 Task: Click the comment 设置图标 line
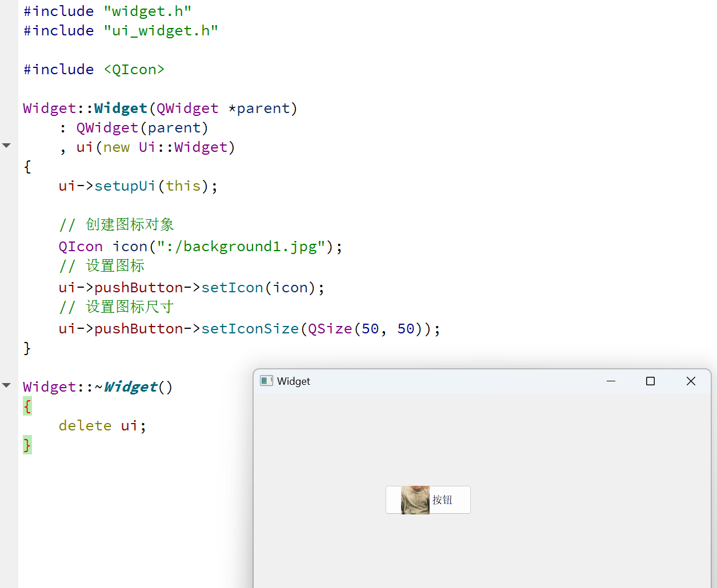(102, 266)
